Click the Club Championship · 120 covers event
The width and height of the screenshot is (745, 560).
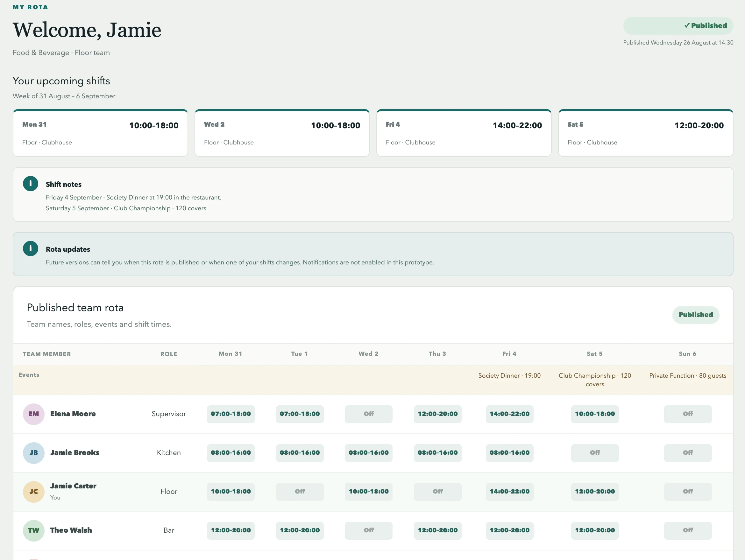pyautogui.click(x=595, y=380)
